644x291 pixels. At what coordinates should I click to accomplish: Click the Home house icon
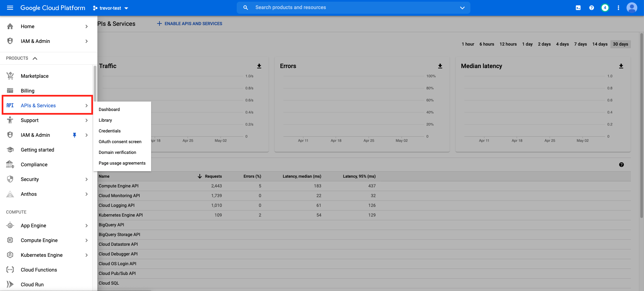[10, 26]
